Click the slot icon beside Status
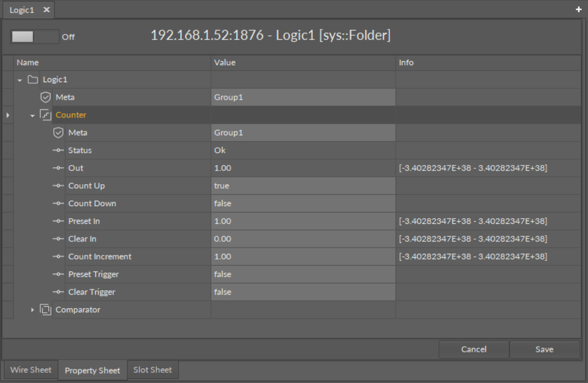Screen dimensions: 588x383 click(x=58, y=151)
